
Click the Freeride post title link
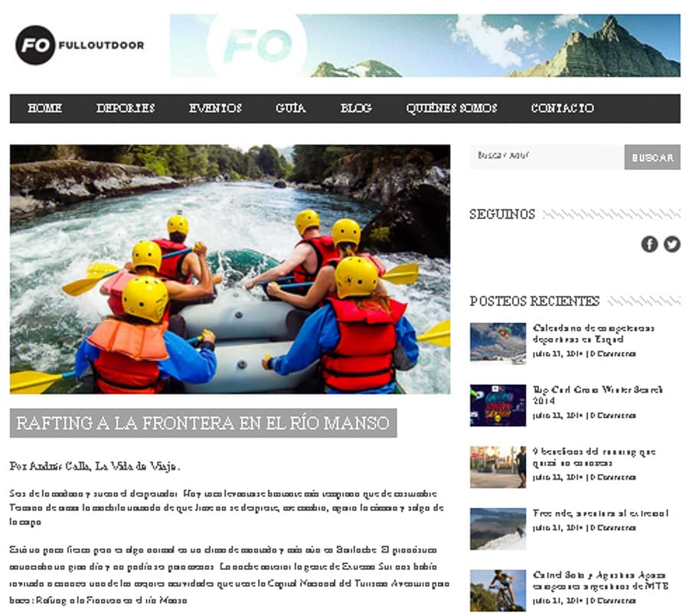[x=600, y=513]
